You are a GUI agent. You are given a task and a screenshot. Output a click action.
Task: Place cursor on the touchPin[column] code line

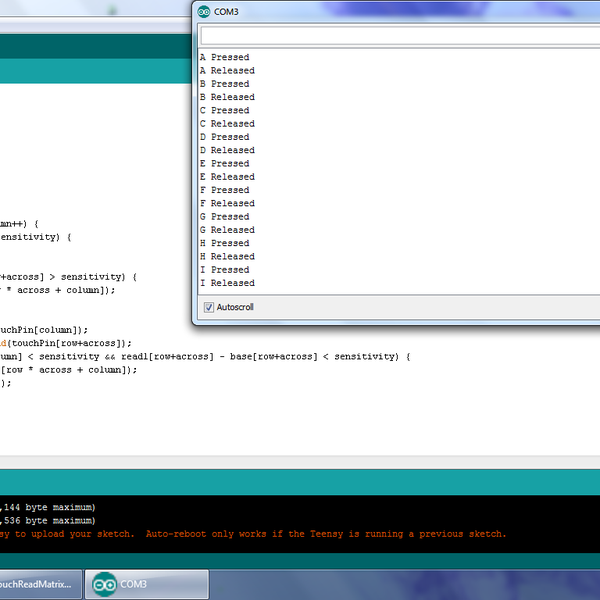(44, 329)
